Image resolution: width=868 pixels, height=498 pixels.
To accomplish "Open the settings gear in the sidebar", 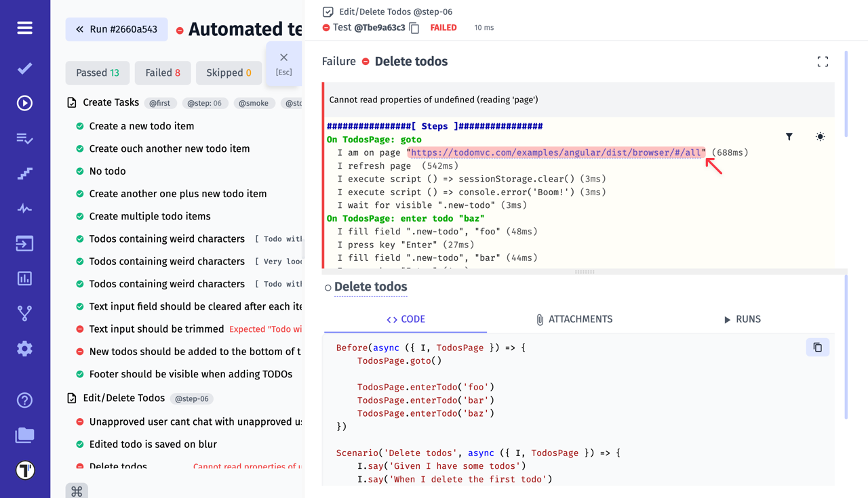I will pyautogui.click(x=24, y=348).
